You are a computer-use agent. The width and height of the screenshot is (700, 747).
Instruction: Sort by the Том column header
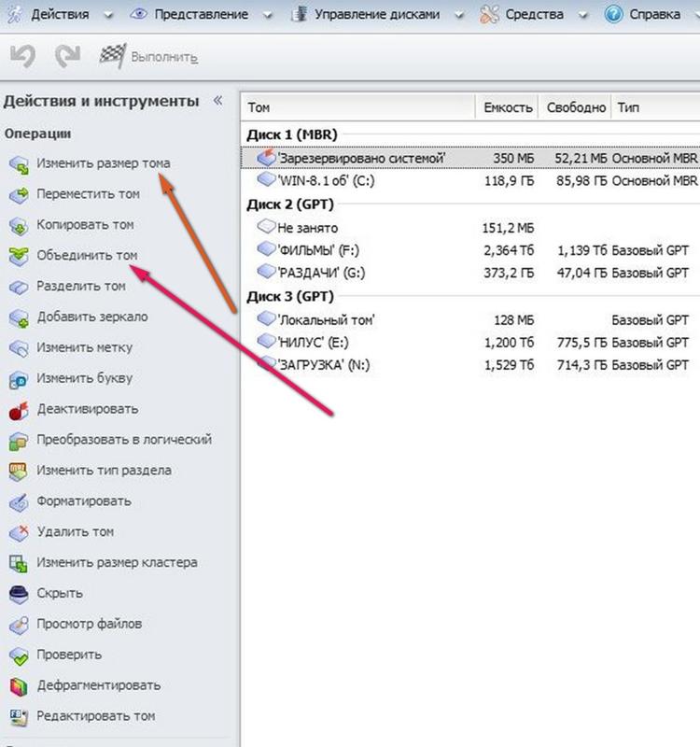coord(357,107)
